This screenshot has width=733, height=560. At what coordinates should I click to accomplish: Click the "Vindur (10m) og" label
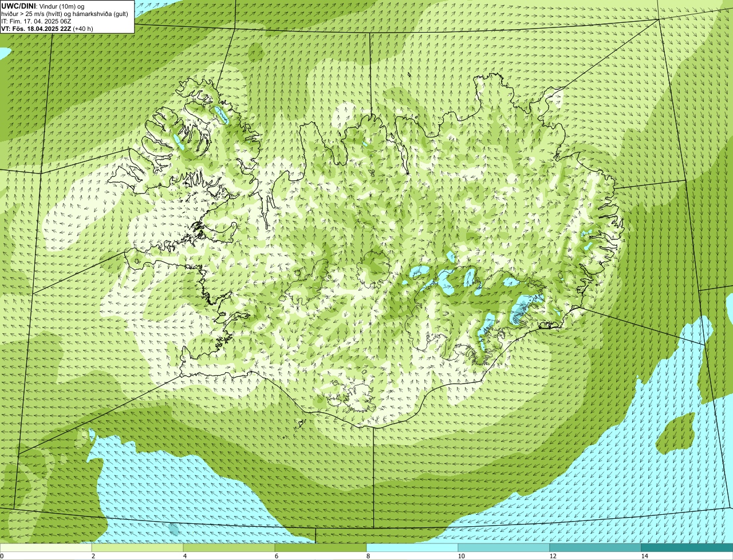click(x=61, y=6)
